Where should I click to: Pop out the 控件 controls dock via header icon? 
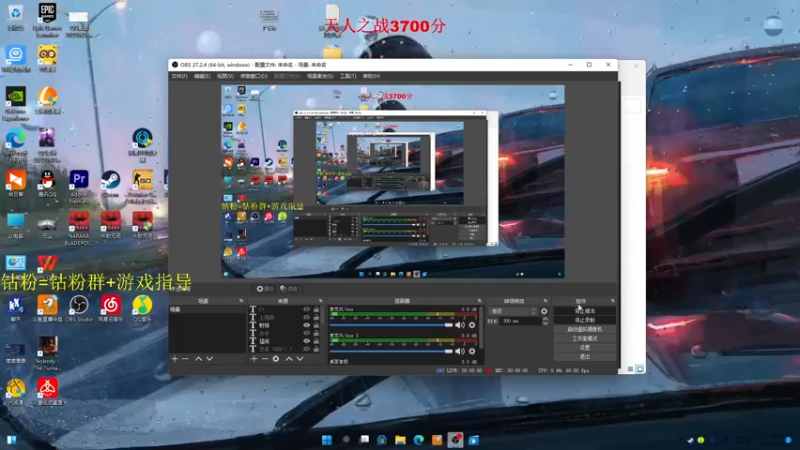point(612,301)
